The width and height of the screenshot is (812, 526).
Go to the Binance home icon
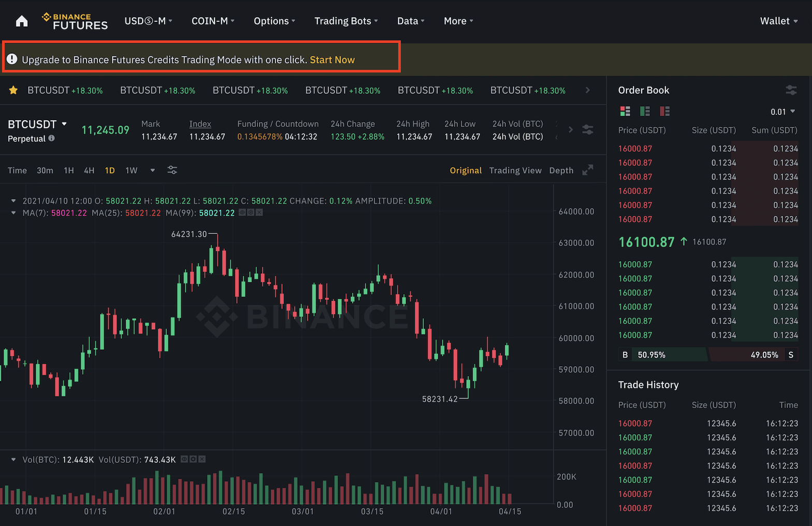(22, 21)
